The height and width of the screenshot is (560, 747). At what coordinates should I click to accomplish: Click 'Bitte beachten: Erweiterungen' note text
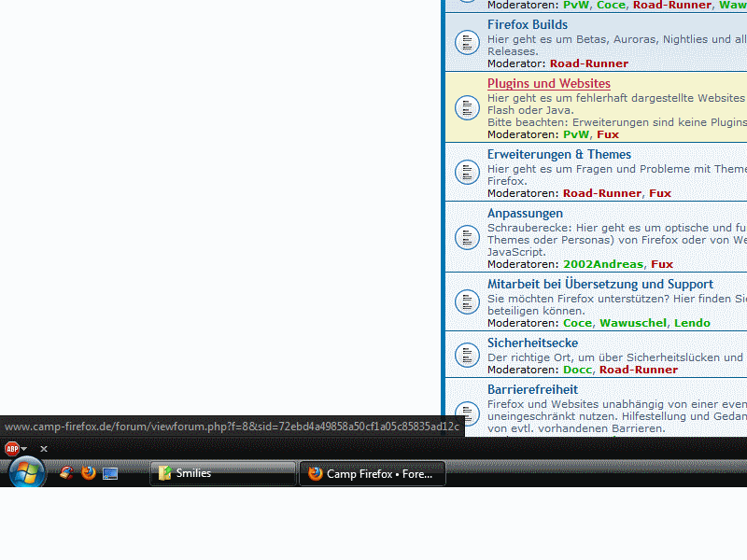click(617, 122)
